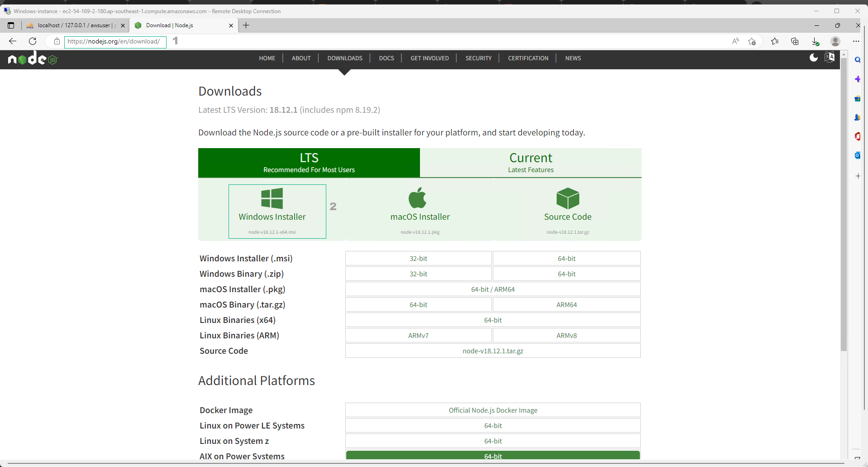Click the Windows logo installer icon
The width and height of the screenshot is (868, 467).
point(272,198)
